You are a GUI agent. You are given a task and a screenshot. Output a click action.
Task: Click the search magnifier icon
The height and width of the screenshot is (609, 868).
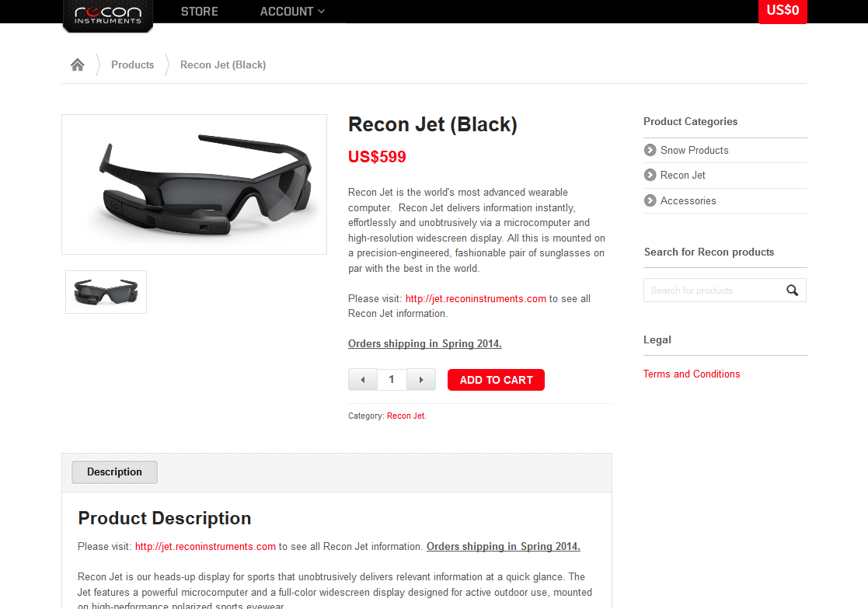[x=792, y=291]
